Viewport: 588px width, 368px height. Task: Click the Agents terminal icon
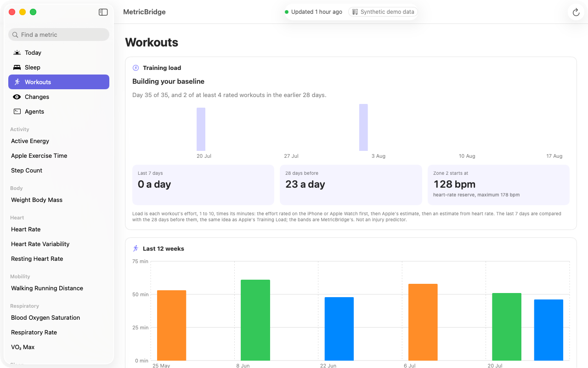pyautogui.click(x=17, y=111)
